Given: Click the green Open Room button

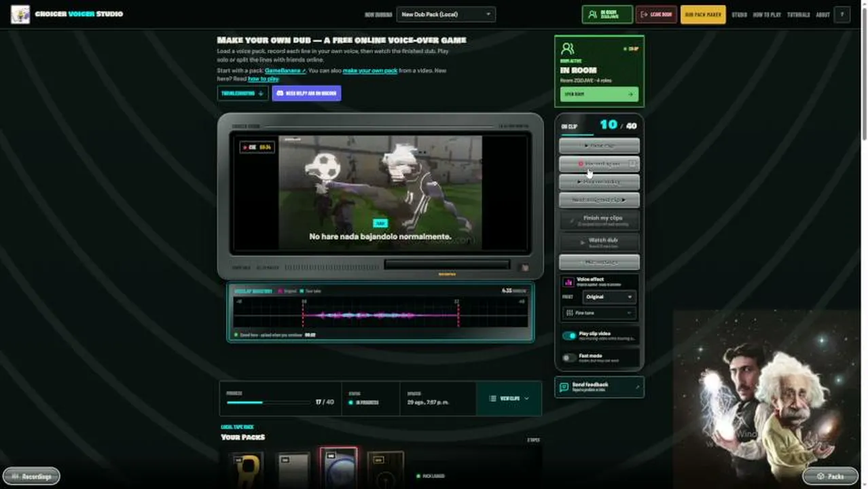Looking at the screenshot, I should click(x=599, y=94).
